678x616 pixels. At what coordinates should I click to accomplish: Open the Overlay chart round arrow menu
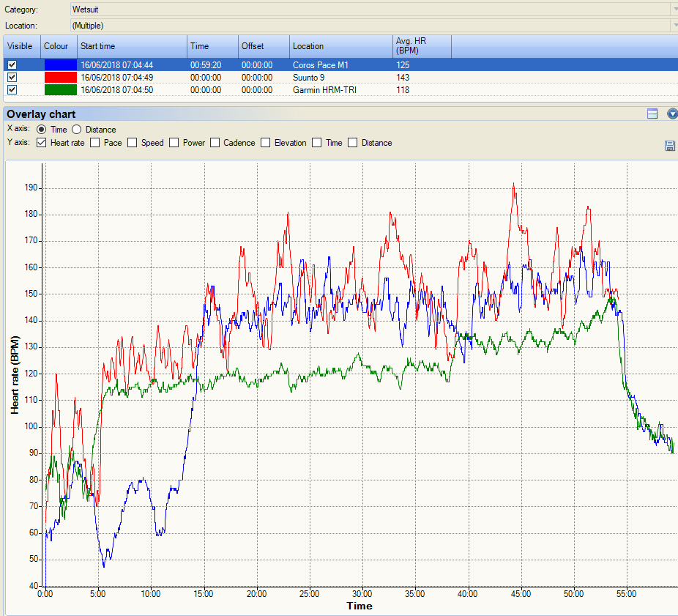672,114
